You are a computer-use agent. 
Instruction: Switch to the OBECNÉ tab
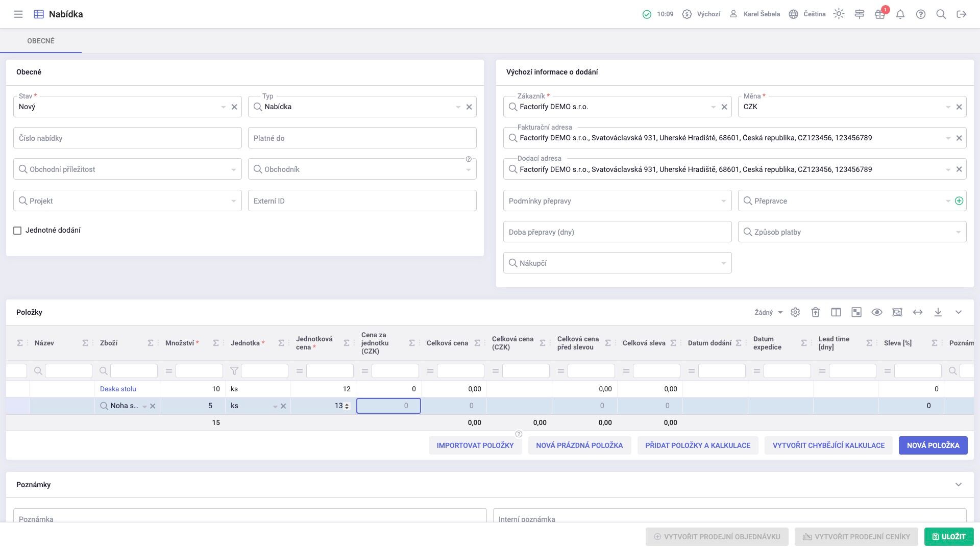pos(41,41)
